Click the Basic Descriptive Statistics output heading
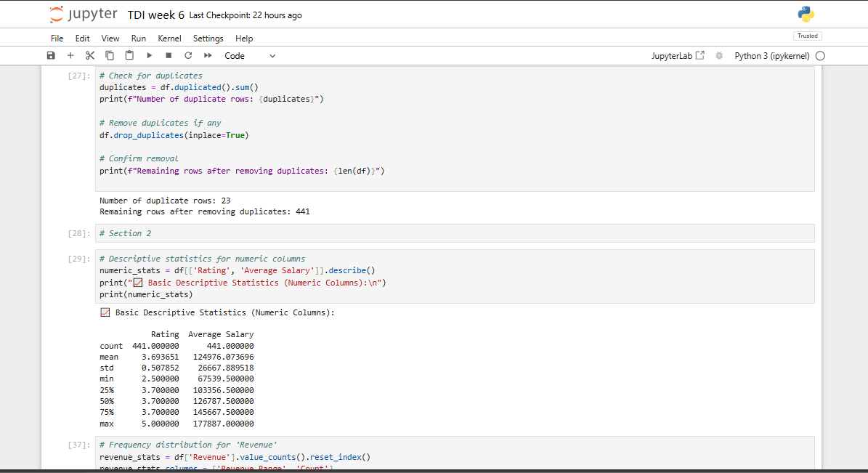The image size is (868, 473). 218,312
